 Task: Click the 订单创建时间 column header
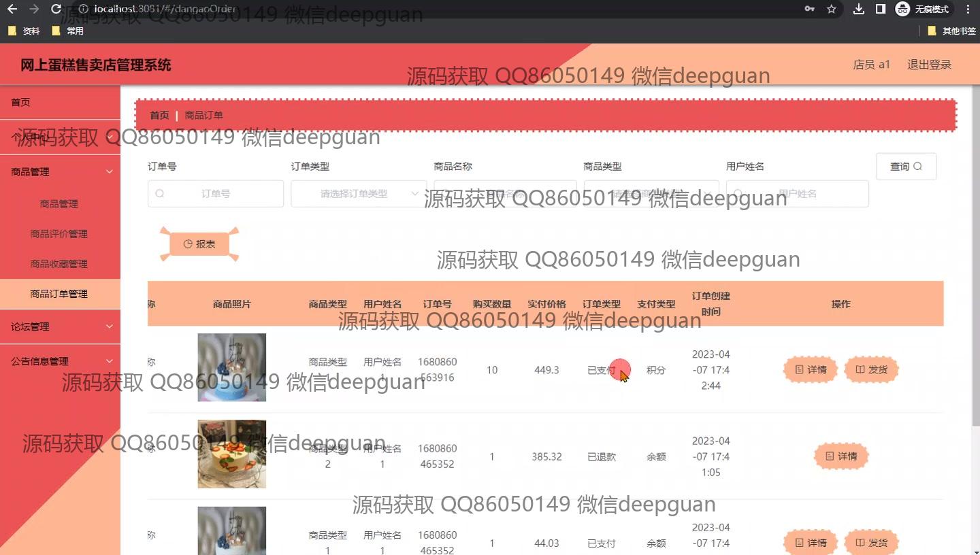pyautogui.click(x=710, y=304)
